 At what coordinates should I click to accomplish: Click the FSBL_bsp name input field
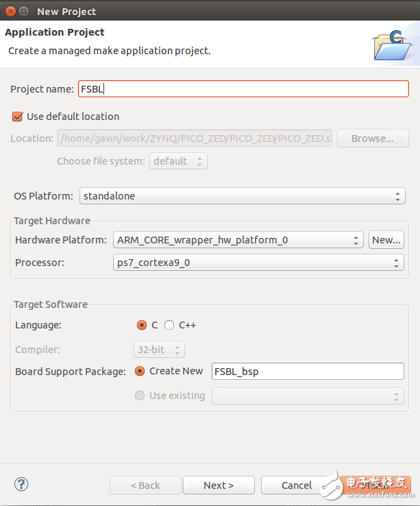click(308, 372)
